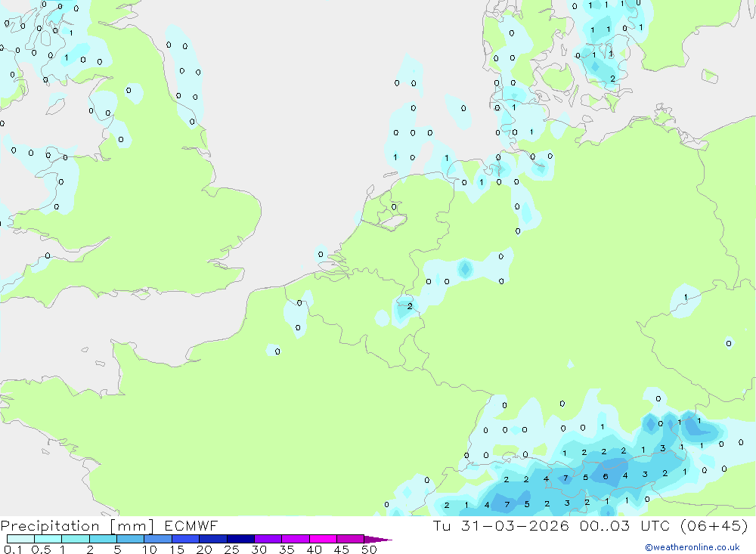756x554 pixels.
Task: Click the legend label '15'
Action: click(177, 549)
